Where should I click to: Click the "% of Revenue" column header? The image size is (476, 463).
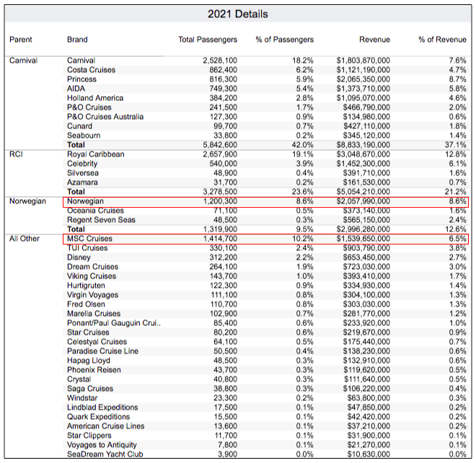point(442,40)
